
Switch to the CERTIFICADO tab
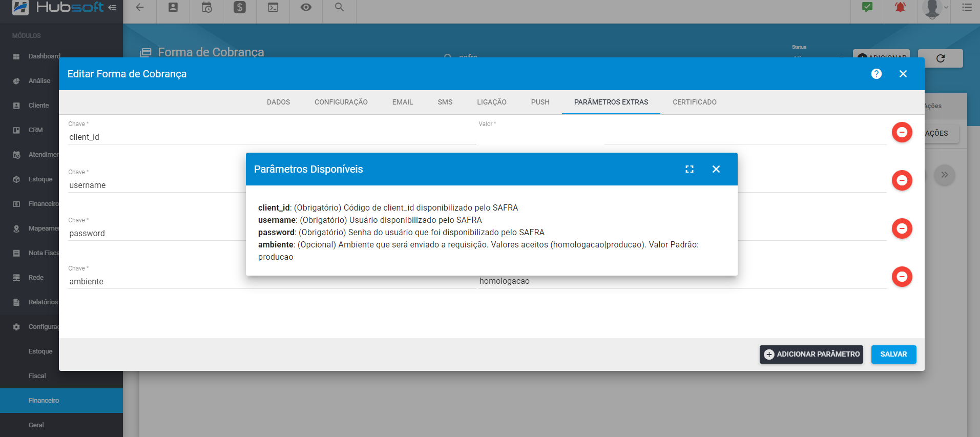pyautogui.click(x=695, y=102)
